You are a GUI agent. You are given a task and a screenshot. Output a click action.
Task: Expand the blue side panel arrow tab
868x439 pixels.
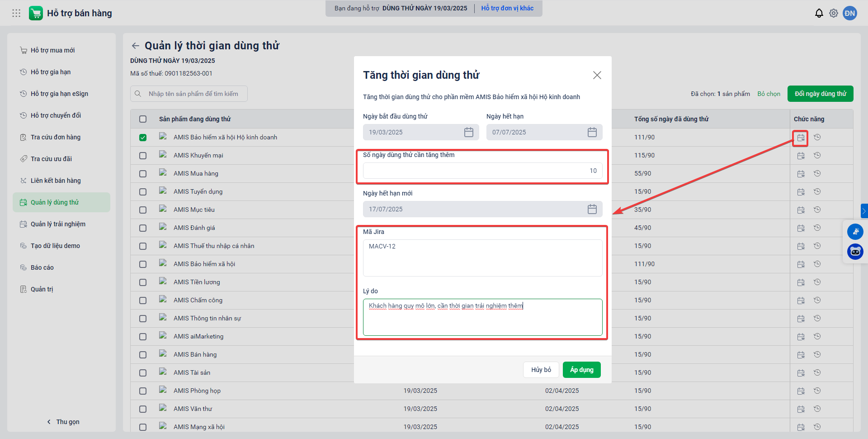(x=864, y=211)
